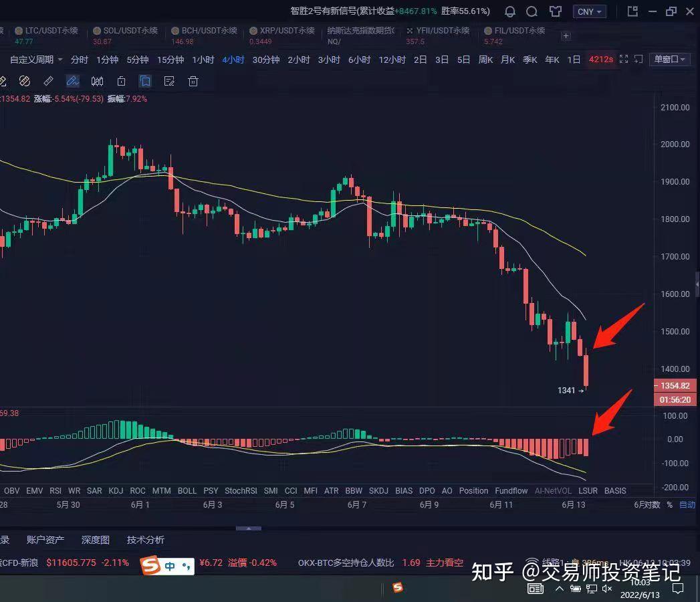
Task: Toggle the Fundflow indicator
Action: point(511,491)
